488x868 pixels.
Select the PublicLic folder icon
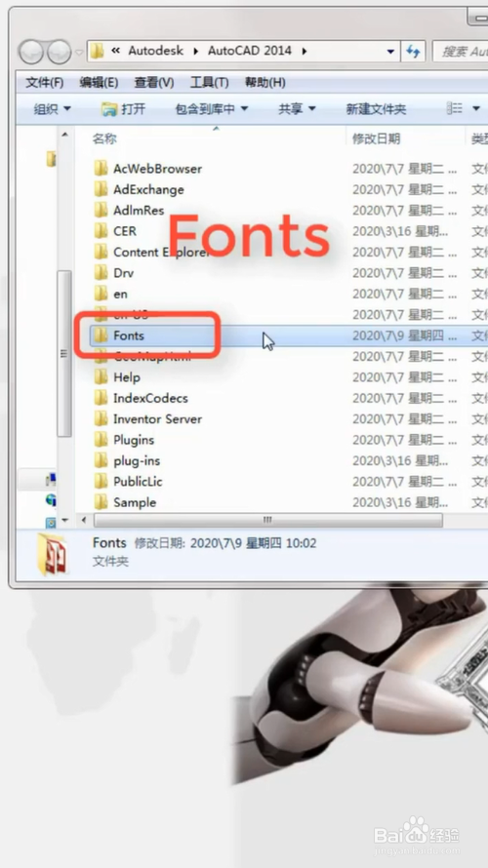101,482
